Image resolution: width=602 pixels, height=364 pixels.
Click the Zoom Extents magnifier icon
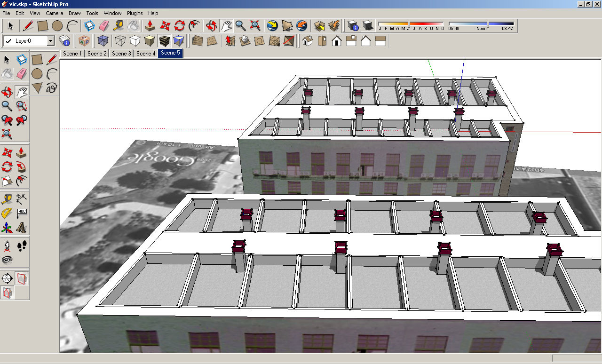(x=254, y=26)
